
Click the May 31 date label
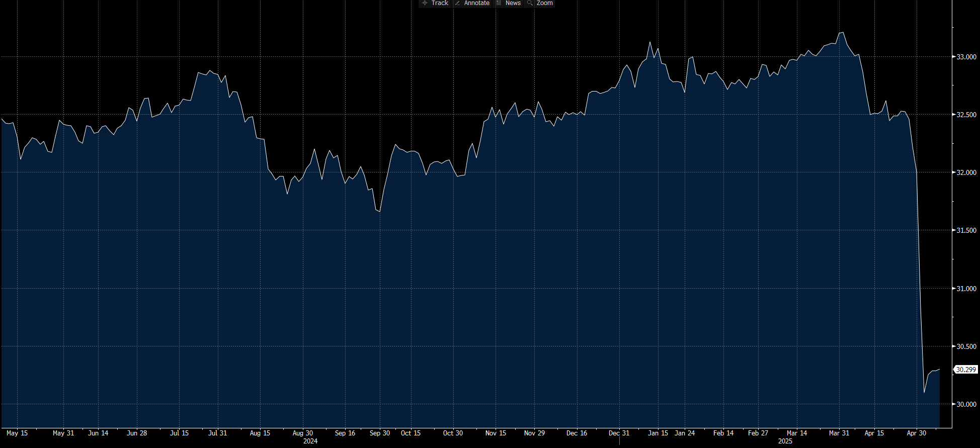pyautogui.click(x=63, y=433)
